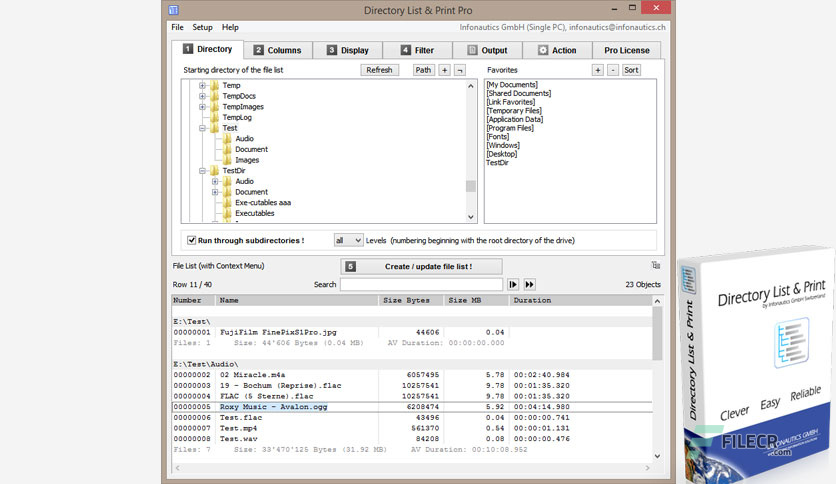
Task: Select [My Documents] favorite
Action: (x=512, y=85)
